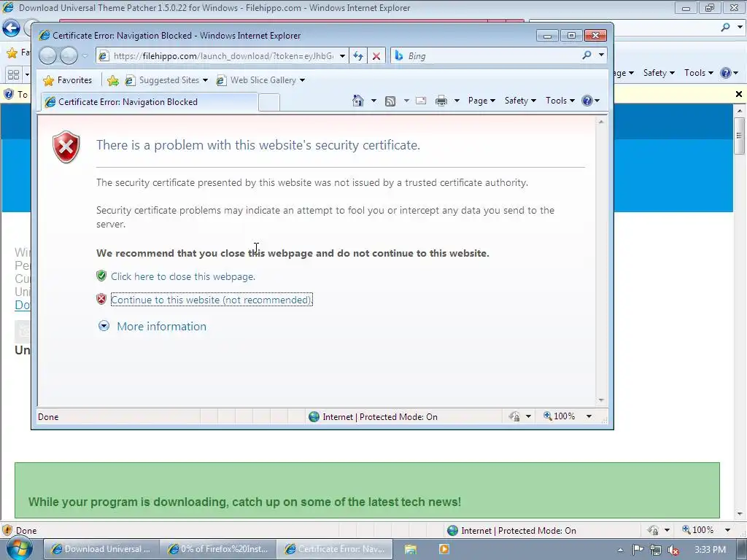Image resolution: width=747 pixels, height=560 pixels.
Task: Switch to Download Universal taskbar window
Action: tap(101, 549)
